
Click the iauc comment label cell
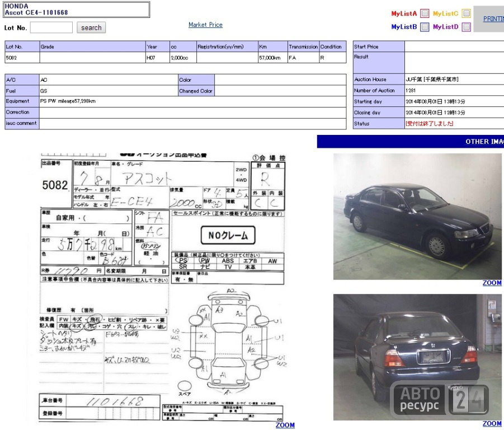click(22, 124)
